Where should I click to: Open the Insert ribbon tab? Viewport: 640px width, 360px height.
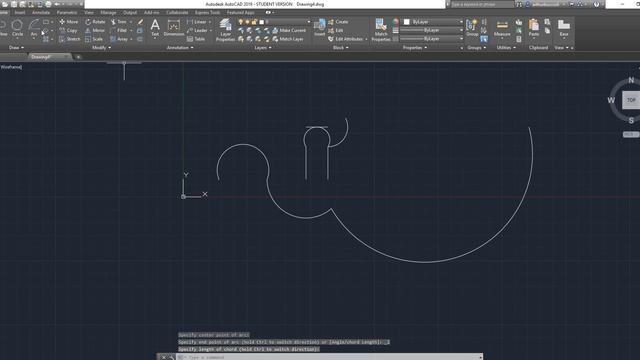20,13
